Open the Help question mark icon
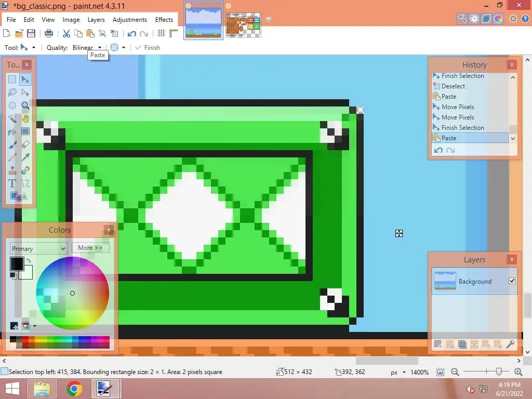Viewport: 532px width, 399px height. 525,19
